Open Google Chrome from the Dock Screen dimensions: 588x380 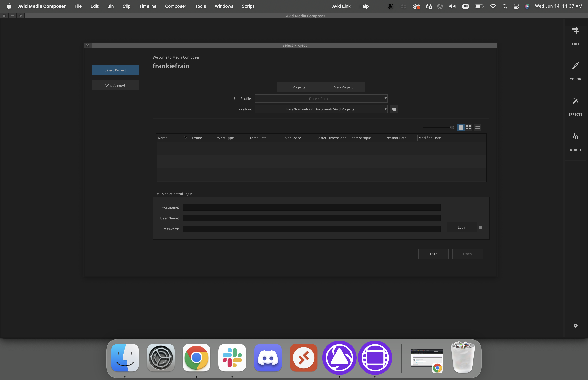pyautogui.click(x=196, y=357)
